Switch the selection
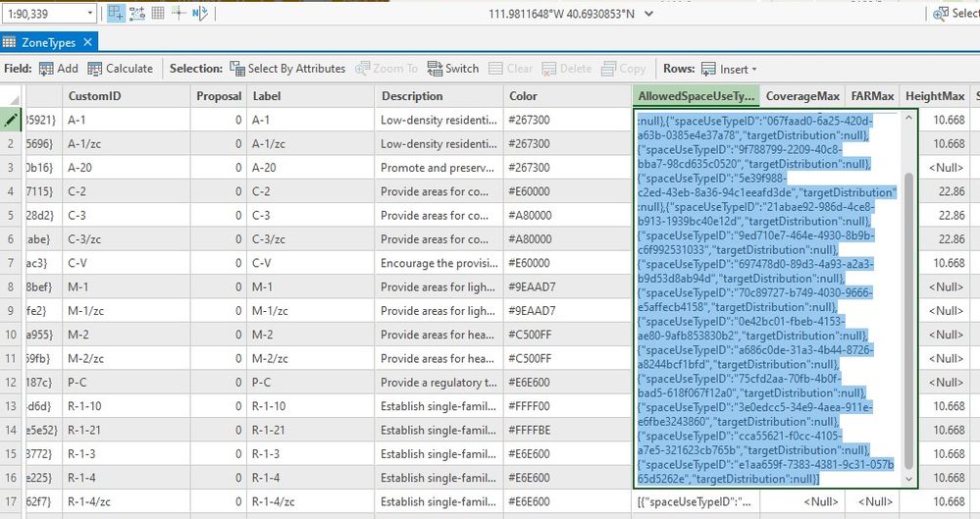 point(453,69)
